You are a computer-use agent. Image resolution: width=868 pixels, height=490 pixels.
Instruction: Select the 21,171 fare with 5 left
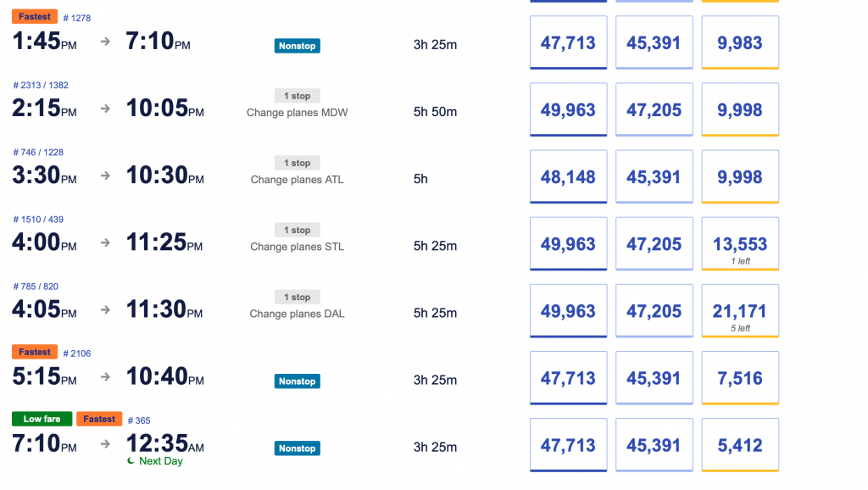point(739,310)
